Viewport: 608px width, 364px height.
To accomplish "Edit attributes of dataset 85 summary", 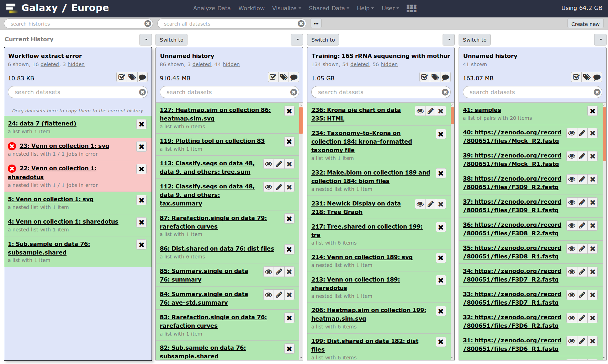I will coord(279,272).
